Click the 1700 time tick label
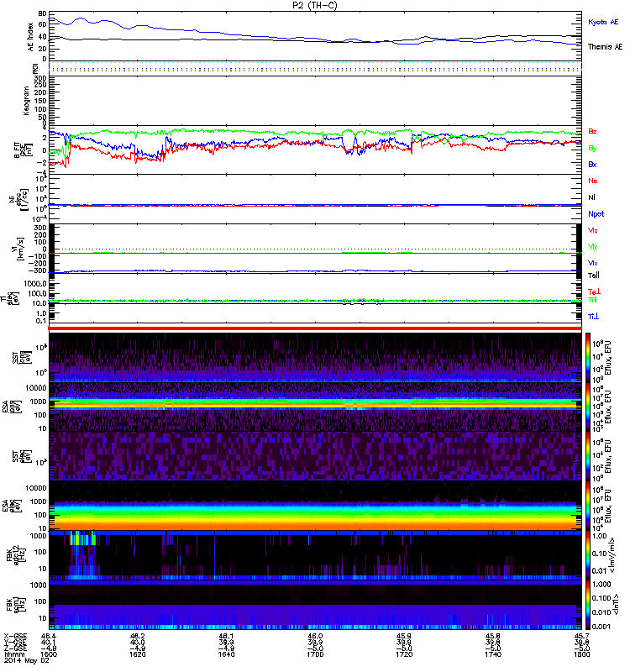This screenshot has width=630, height=672. (315, 654)
